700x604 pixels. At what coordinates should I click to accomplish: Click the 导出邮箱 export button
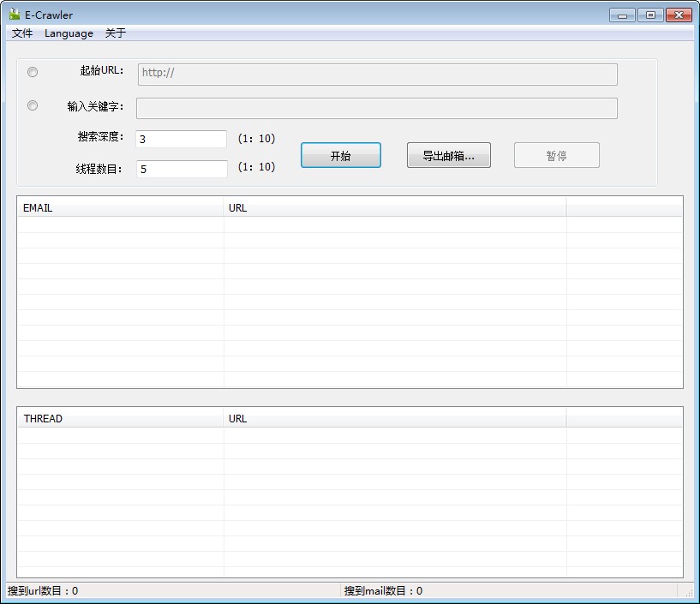448,155
